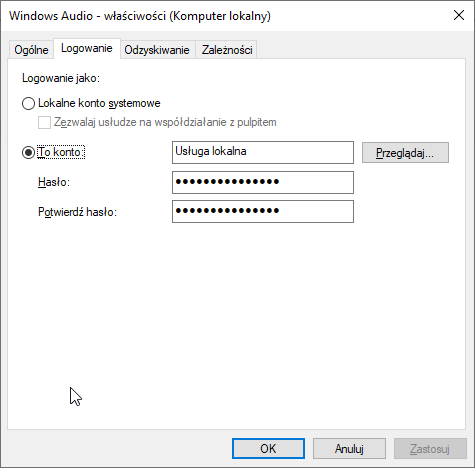Focus the Hasło password field
Viewport: 475px width, 468px height.
click(263, 182)
